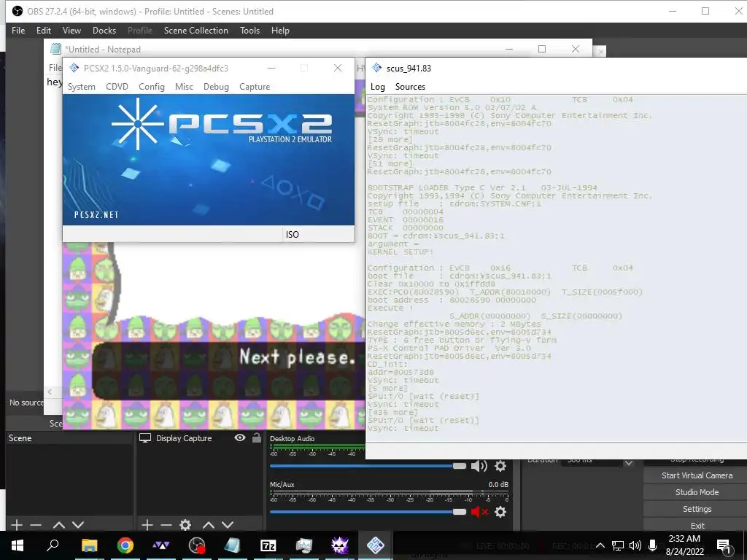Select the Scene entry in Scenes list

(x=69, y=438)
